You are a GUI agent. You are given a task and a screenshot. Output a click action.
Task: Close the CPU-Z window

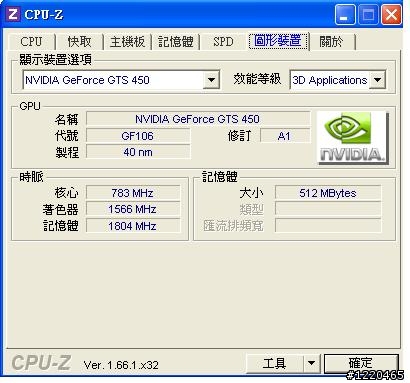(x=391, y=14)
